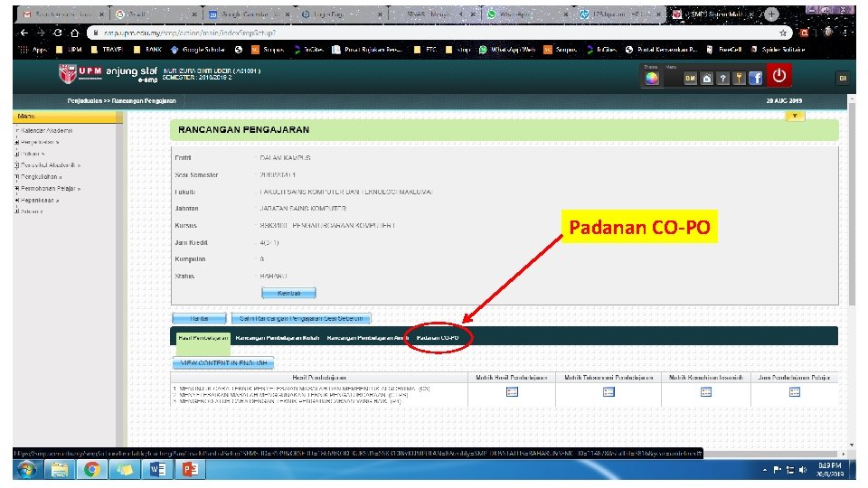Expand Penasihat Akademik menu item
Viewport: 868px width, 488px height.
coord(49,165)
